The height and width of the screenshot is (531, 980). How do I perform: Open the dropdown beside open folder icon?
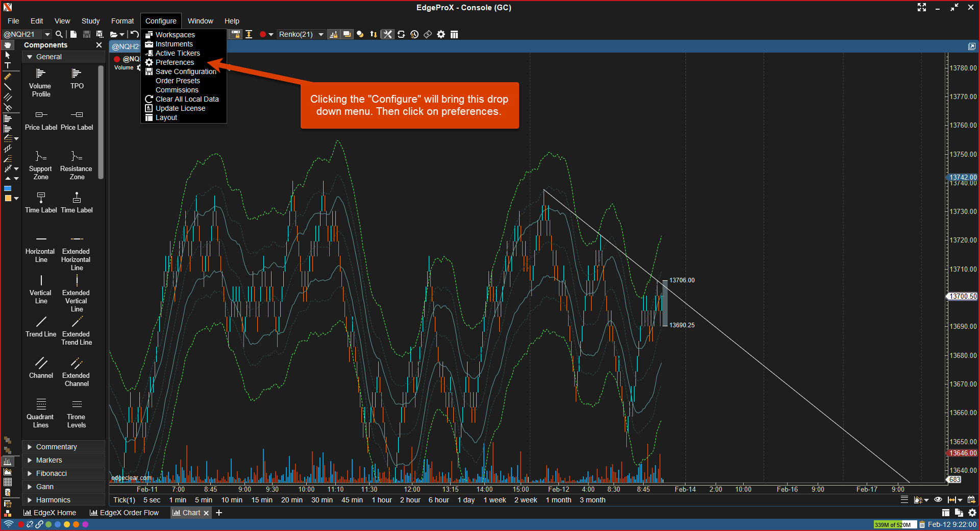click(121, 34)
